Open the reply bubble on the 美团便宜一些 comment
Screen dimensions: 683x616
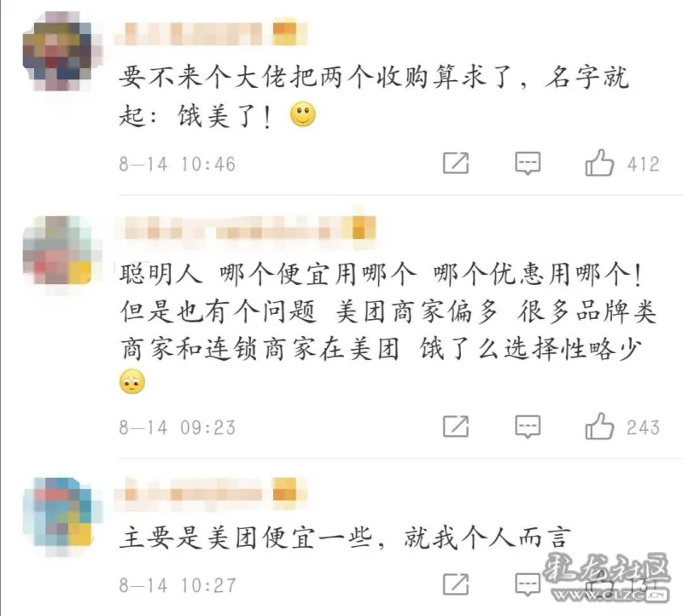pos(528,584)
